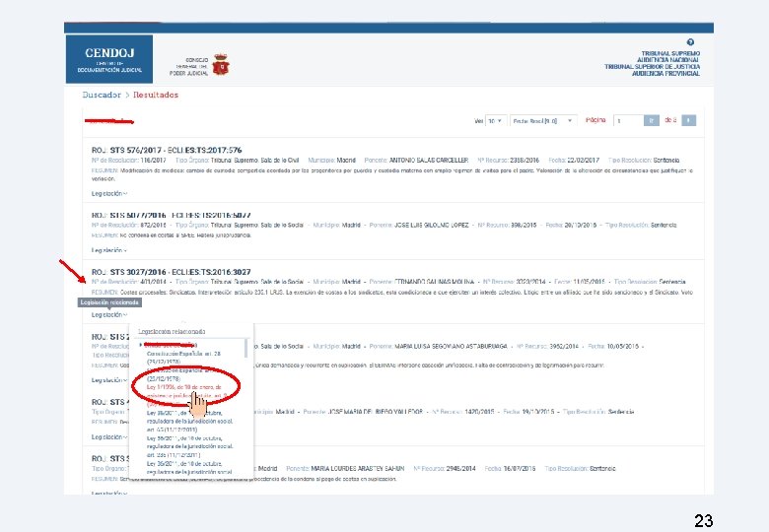
Task: Expand Legislación under the Riego Valledor result
Action: 108,437
